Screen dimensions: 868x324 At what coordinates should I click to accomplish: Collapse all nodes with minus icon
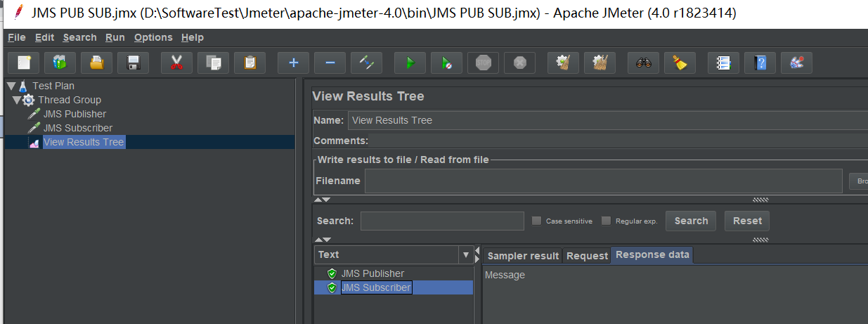tap(330, 63)
